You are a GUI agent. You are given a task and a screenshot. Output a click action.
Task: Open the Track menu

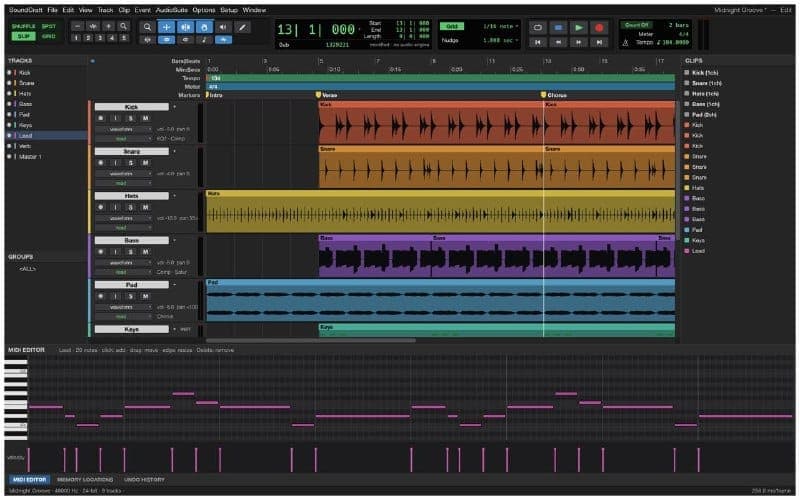coord(105,10)
